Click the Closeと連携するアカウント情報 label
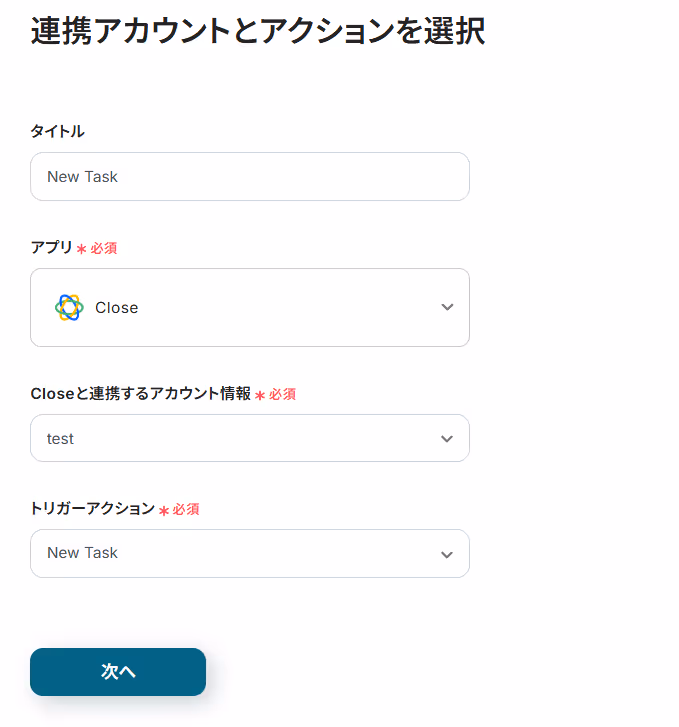 point(141,394)
